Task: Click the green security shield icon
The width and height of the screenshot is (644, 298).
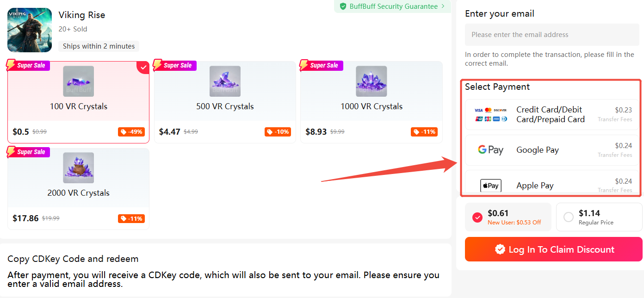Action: click(x=343, y=6)
